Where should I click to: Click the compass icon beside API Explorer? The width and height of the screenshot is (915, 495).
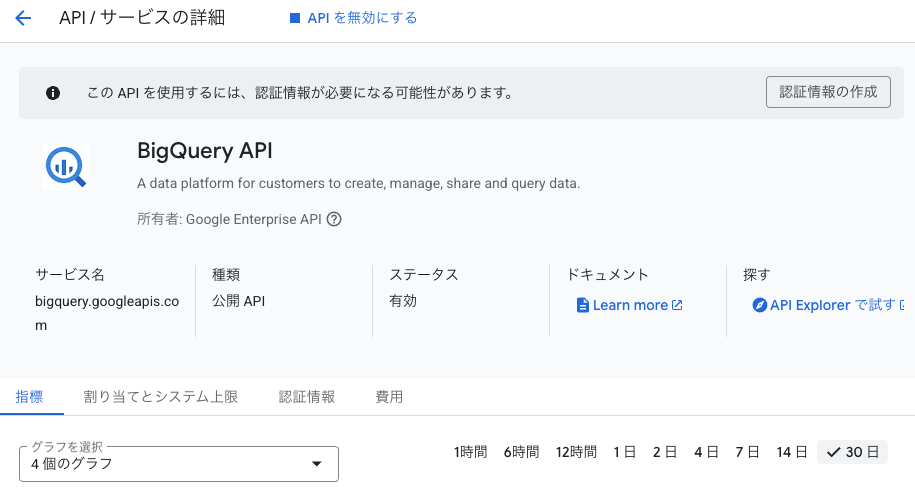click(759, 305)
